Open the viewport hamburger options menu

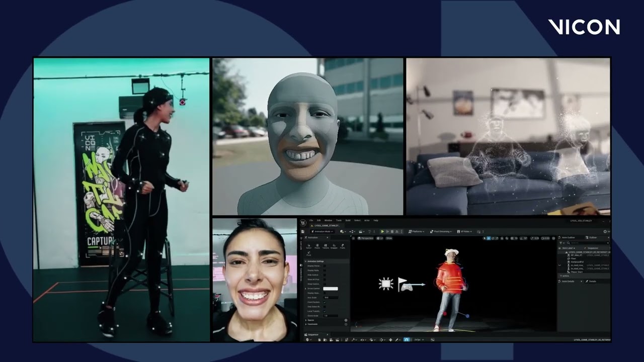point(353,238)
